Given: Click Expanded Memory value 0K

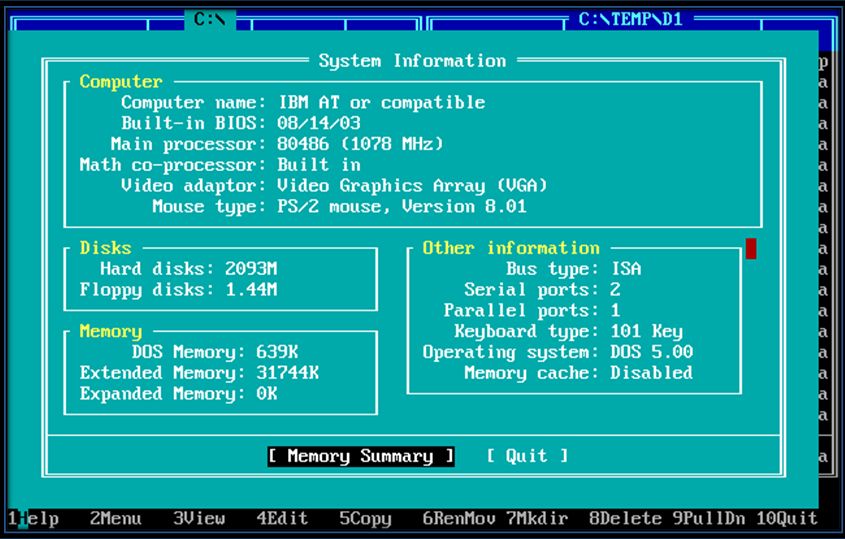Looking at the screenshot, I should click(267, 394).
